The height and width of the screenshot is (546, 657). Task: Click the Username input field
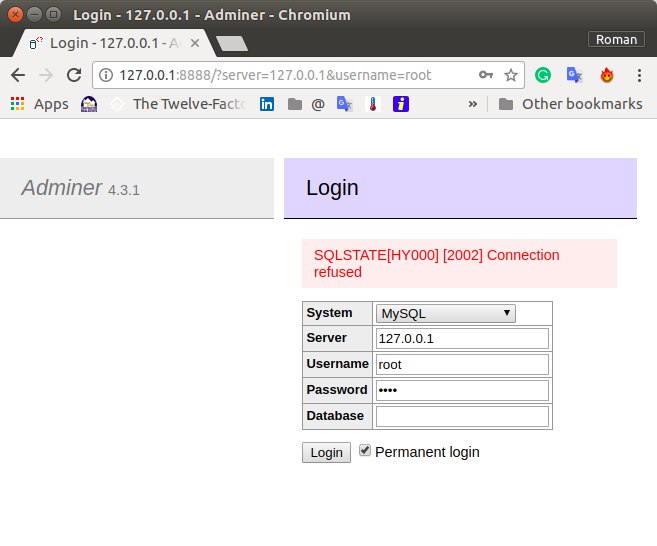(462, 365)
